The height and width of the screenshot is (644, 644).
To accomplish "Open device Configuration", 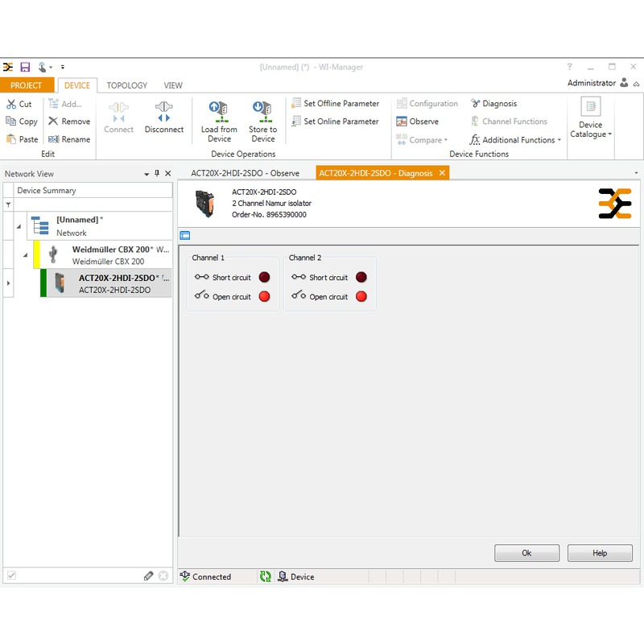I will (x=427, y=104).
